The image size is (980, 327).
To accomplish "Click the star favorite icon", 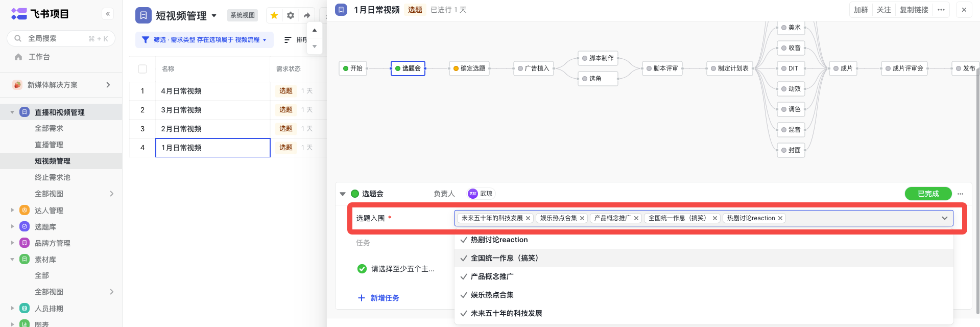I will click(274, 15).
